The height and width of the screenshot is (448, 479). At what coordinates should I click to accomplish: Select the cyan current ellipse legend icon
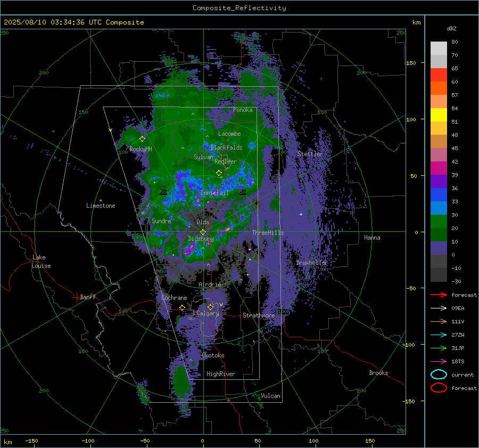point(439,374)
